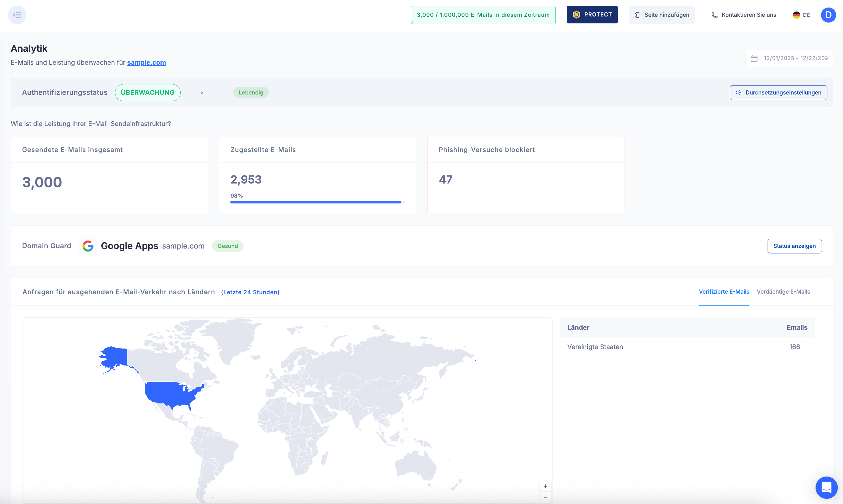Click the shield icon on PROTECT
Image resolution: width=843 pixels, height=504 pixels.
tap(576, 15)
